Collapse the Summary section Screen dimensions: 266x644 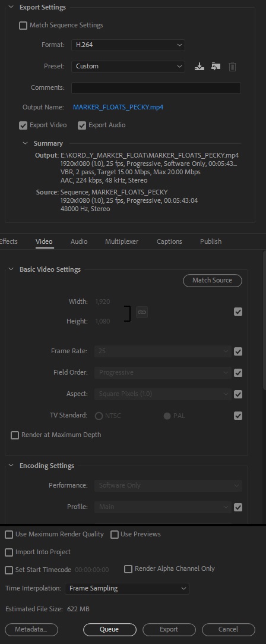(x=26, y=143)
